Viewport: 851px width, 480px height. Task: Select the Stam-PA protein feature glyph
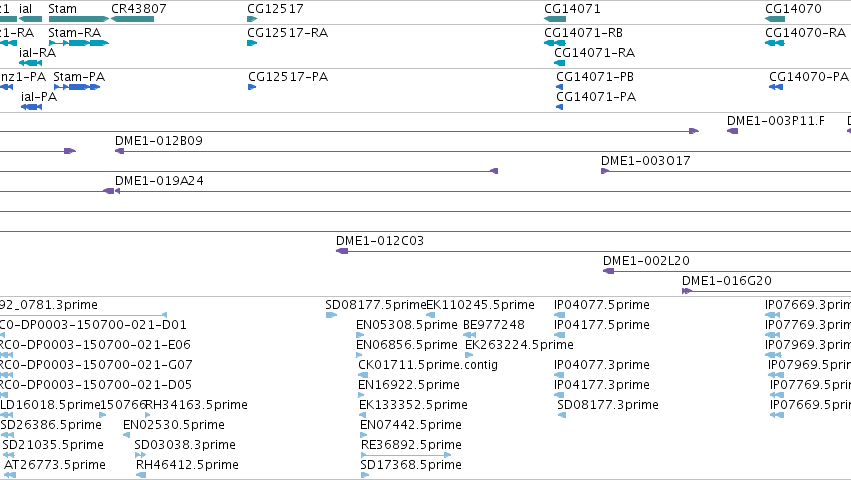click(x=77, y=87)
